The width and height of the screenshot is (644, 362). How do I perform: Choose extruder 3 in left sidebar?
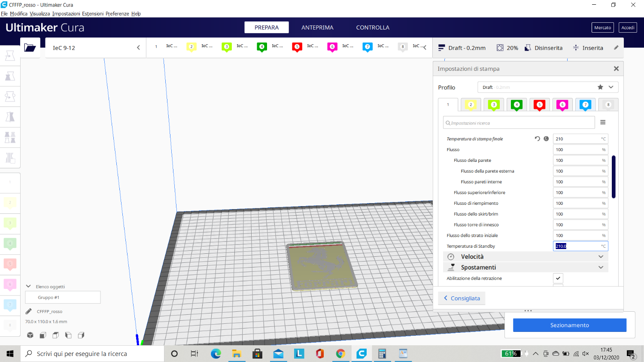[x=10, y=223]
